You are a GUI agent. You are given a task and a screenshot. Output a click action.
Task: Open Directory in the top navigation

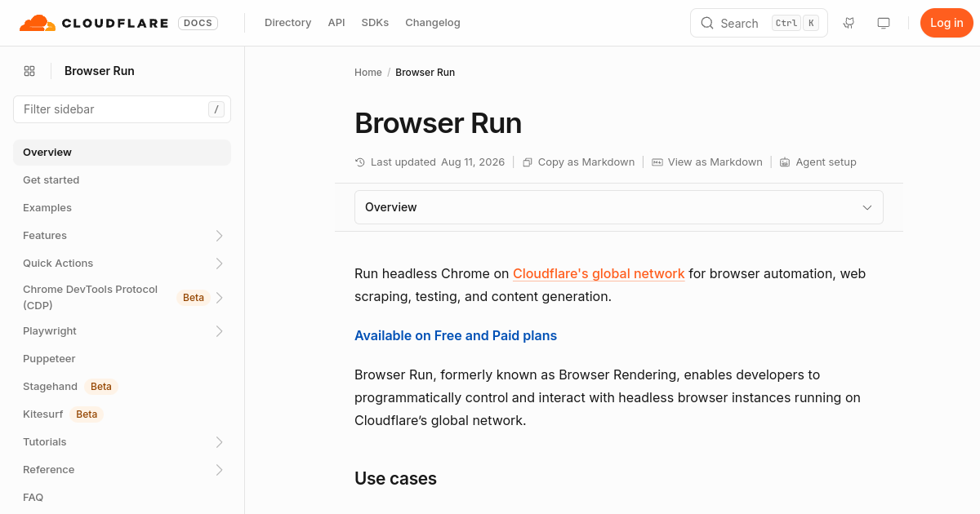pos(287,23)
